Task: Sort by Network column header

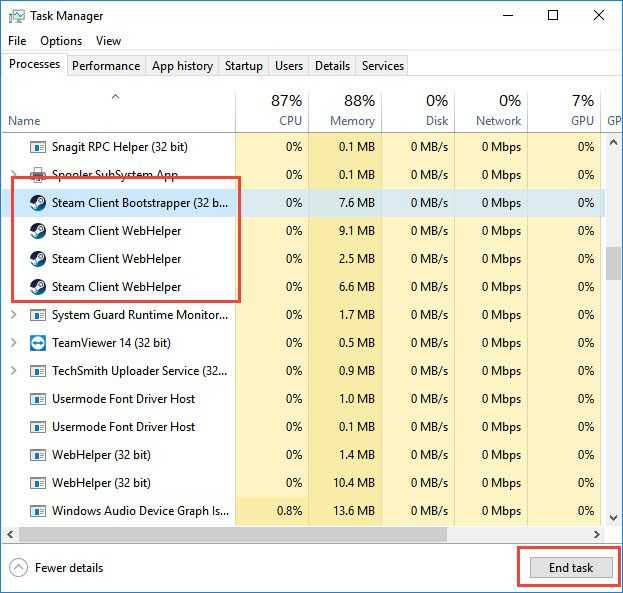Action: point(491,110)
